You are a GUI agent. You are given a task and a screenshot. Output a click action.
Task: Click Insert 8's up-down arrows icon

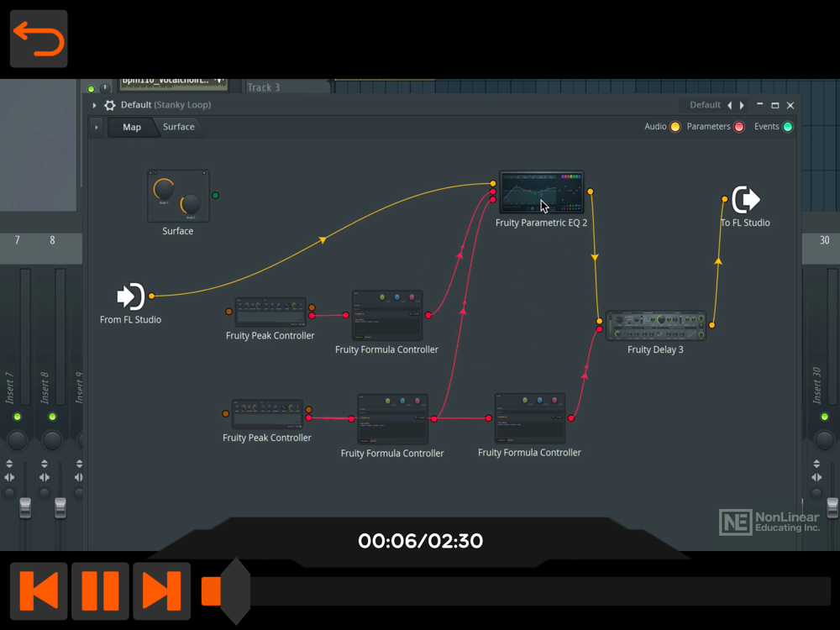[x=45, y=464]
